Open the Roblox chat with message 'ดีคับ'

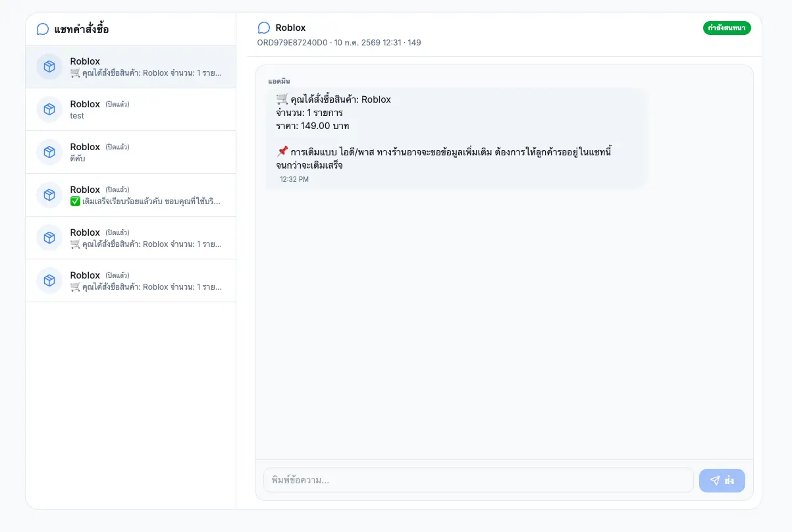[x=130, y=152]
